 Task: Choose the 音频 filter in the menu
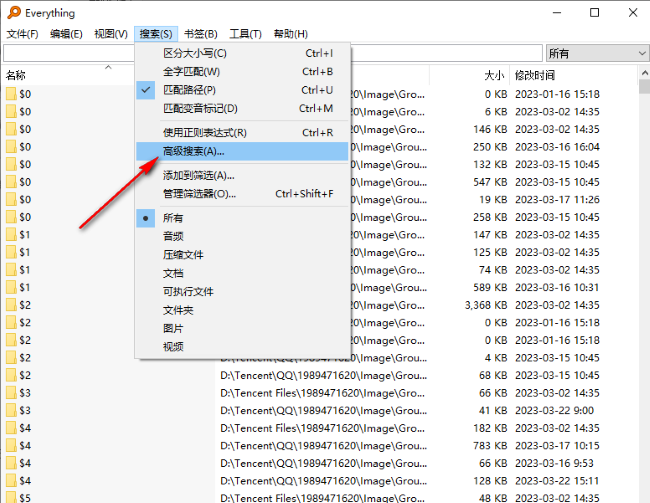(173, 236)
